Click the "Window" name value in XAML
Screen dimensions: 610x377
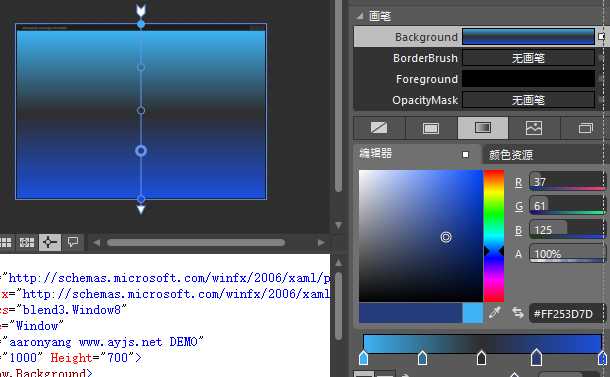click(36, 326)
